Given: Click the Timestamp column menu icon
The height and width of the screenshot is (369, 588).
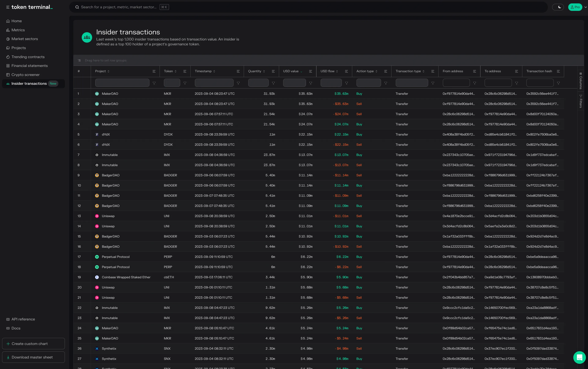Looking at the screenshot, I should click(238, 71).
